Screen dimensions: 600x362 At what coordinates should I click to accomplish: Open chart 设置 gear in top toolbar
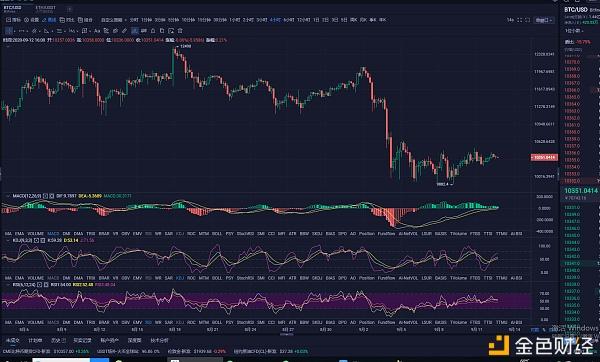[26, 20]
